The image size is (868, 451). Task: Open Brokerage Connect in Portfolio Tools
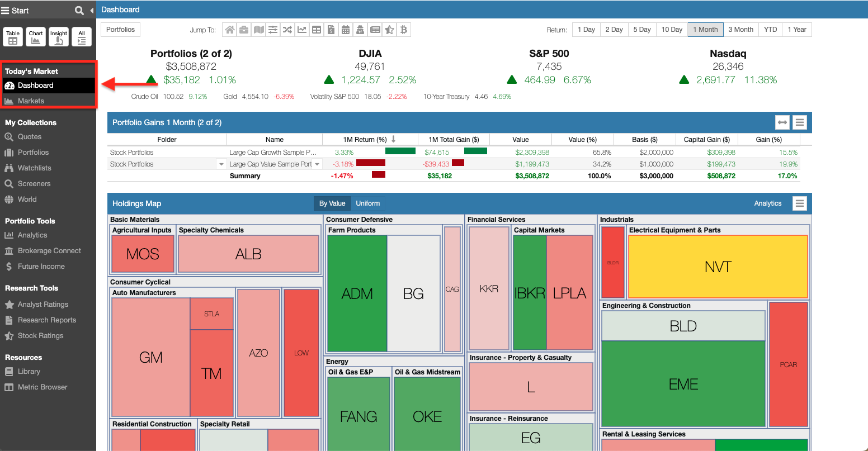coord(49,251)
